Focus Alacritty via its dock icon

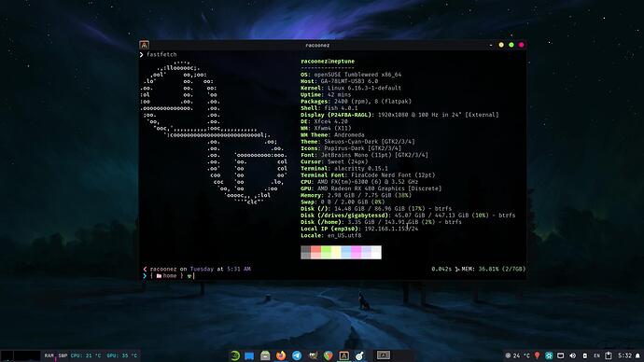[343, 355]
